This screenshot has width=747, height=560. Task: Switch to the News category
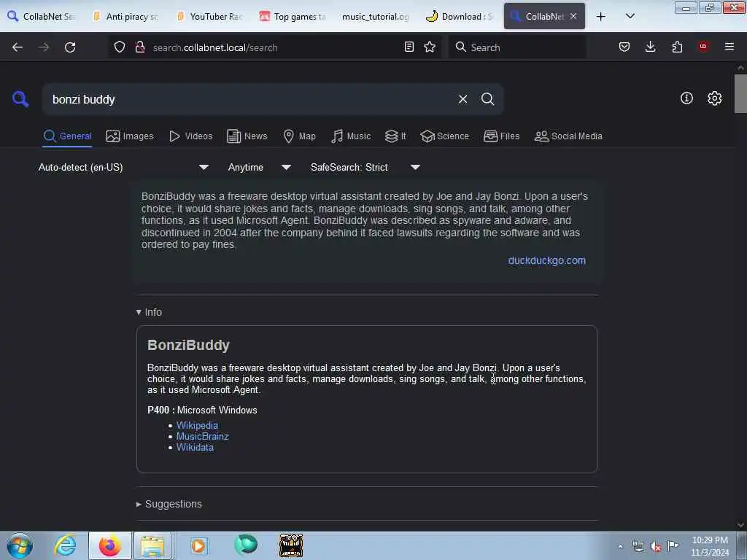coord(247,136)
